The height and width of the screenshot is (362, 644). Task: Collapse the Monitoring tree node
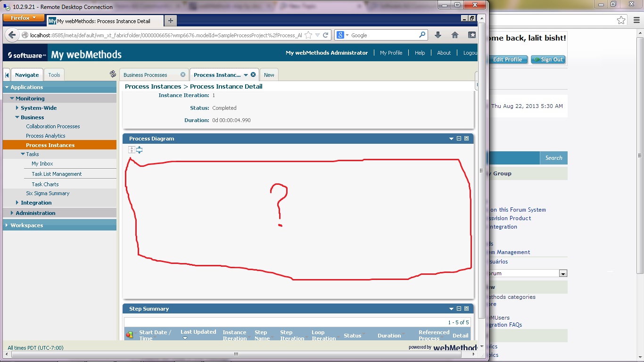pyautogui.click(x=12, y=99)
